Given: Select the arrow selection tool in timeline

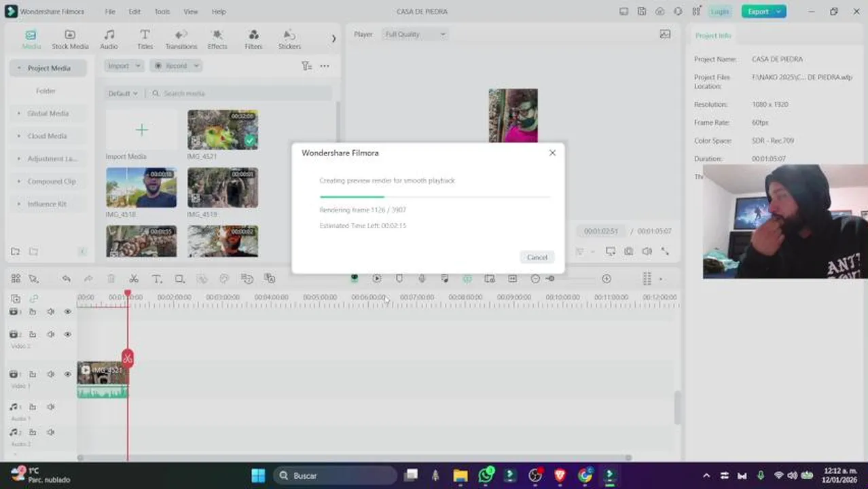Looking at the screenshot, I should point(33,278).
